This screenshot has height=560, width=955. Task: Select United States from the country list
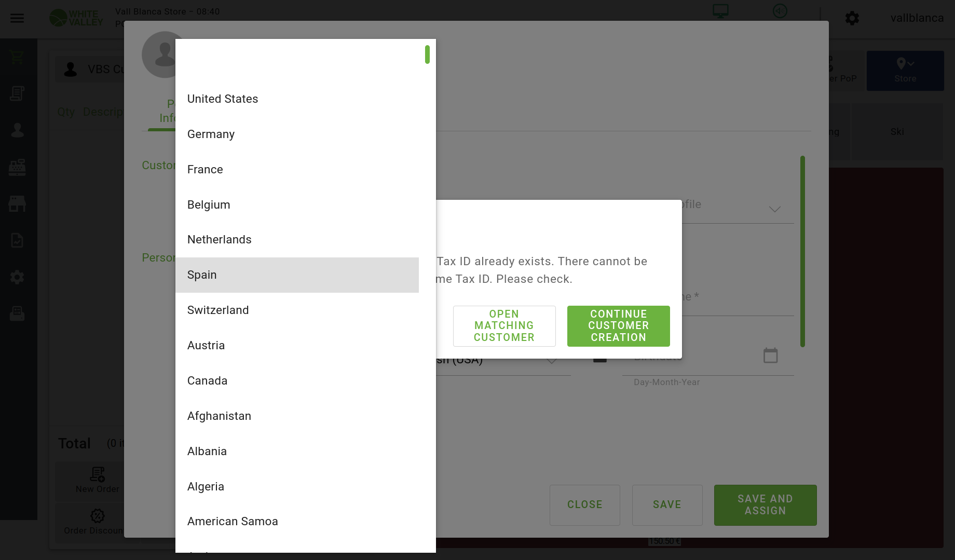coord(297,99)
